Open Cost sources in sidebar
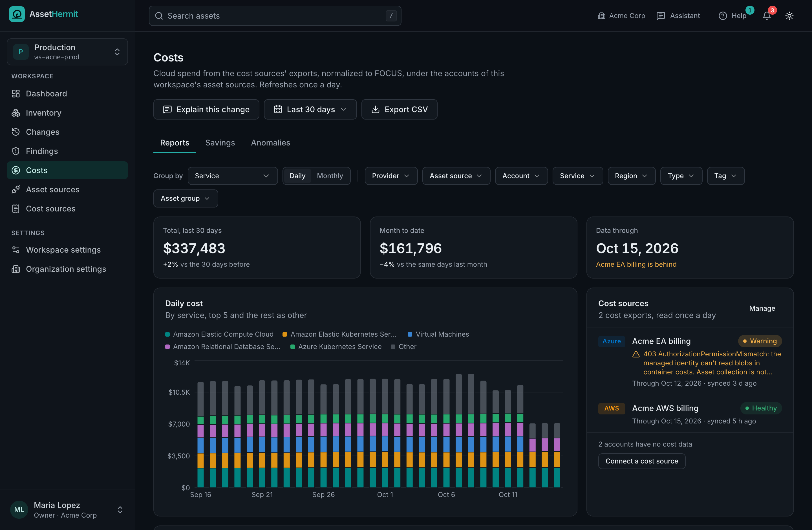812x530 pixels. click(68, 208)
